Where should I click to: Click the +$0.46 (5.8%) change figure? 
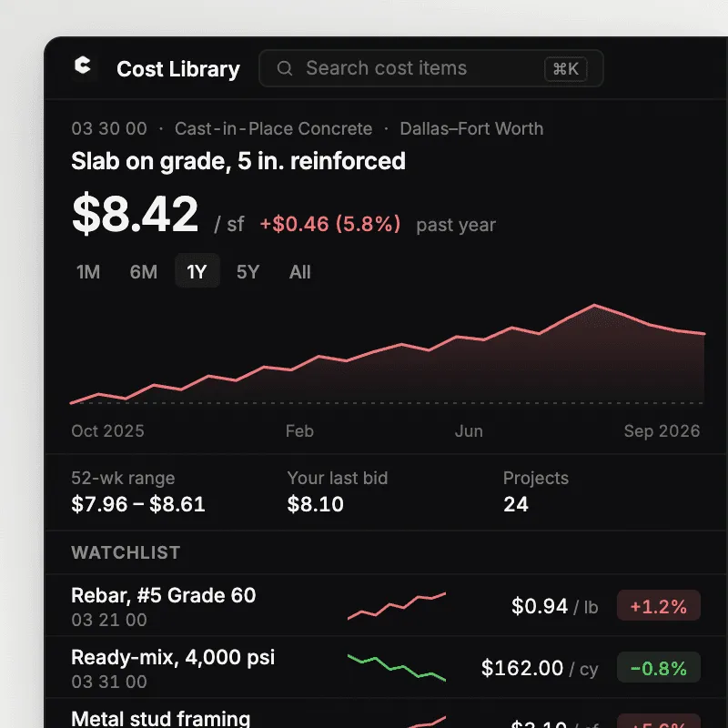point(330,224)
